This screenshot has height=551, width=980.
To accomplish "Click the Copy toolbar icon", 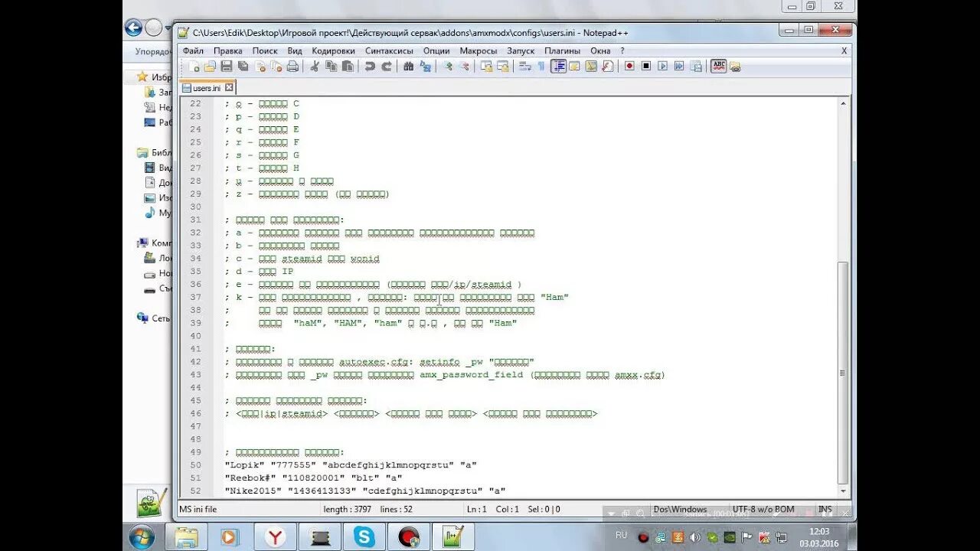I will (331, 67).
